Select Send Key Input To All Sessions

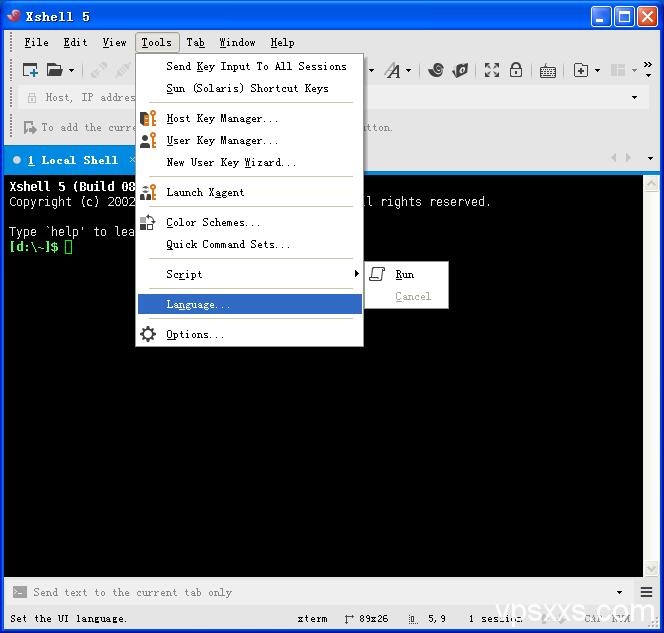pos(250,66)
